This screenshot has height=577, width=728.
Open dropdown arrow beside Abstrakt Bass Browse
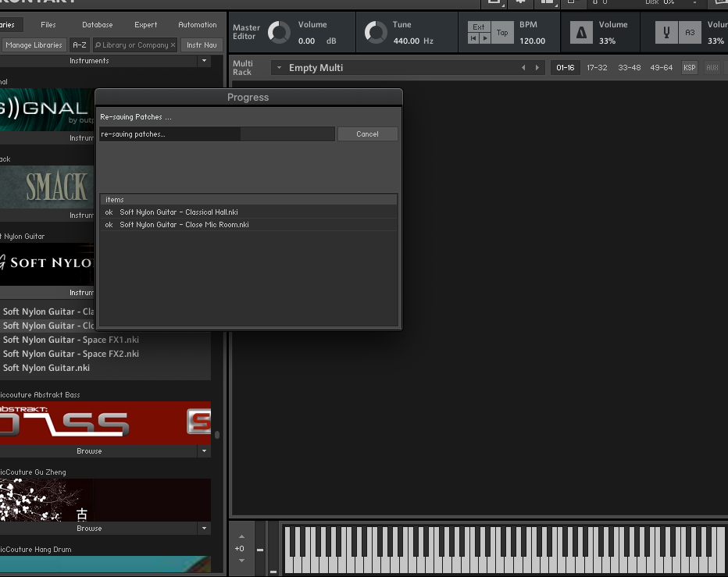[x=205, y=451]
